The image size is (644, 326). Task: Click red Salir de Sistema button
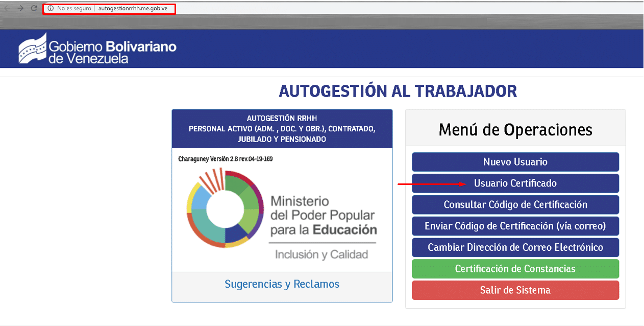click(x=515, y=290)
